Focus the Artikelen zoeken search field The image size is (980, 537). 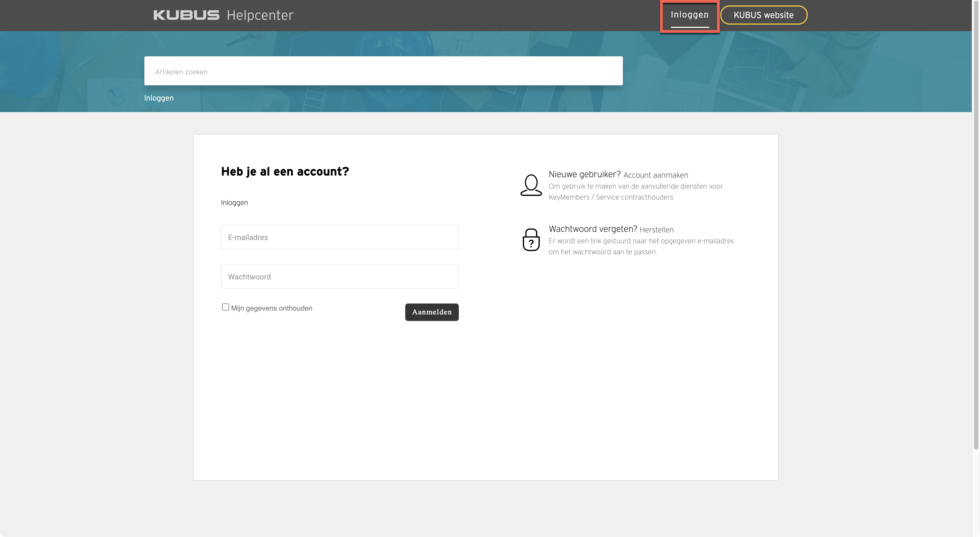pyautogui.click(x=383, y=71)
